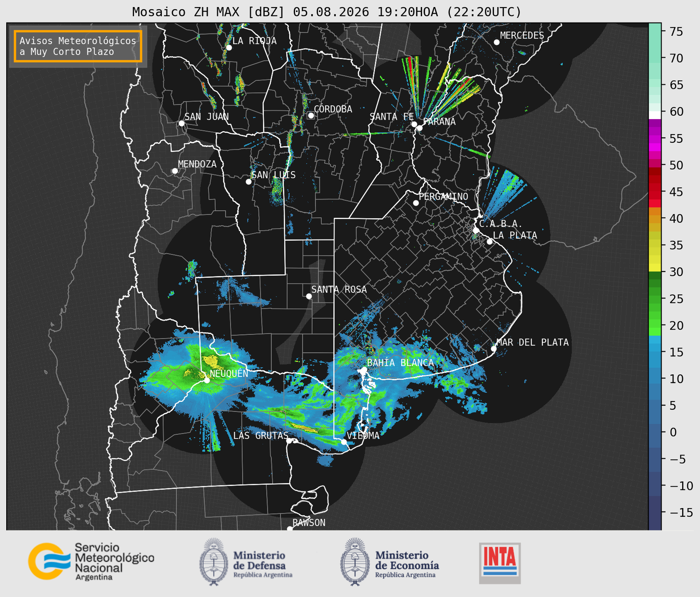Click the Viedma city marker
Viewport: 700px width, 597px height.
click(344, 442)
